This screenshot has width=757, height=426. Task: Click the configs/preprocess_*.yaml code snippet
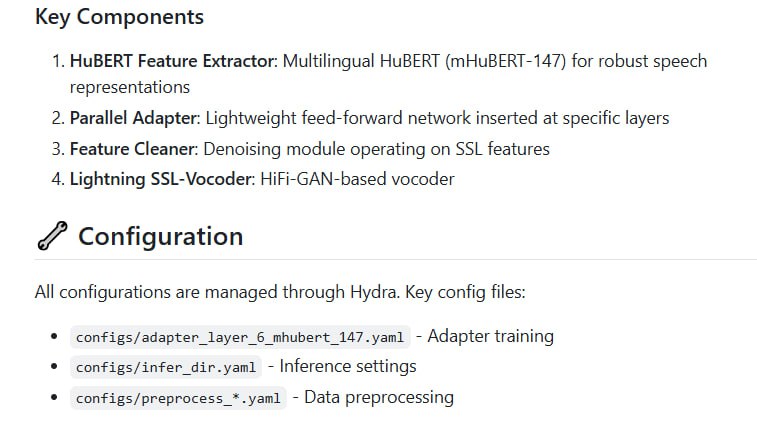(x=180, y=398)
